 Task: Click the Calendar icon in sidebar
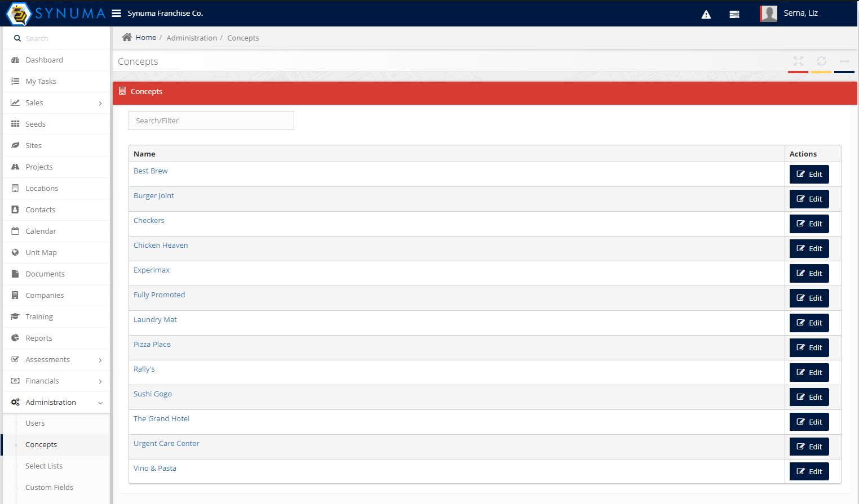15,231
